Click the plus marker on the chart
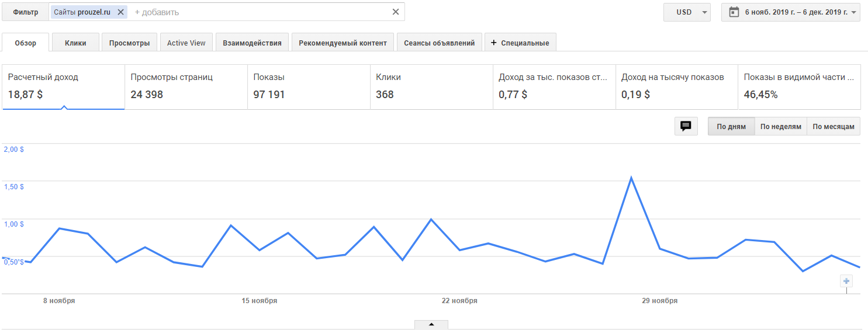The width and height of the screenshot is (868, 330). (x=846, y=281)
